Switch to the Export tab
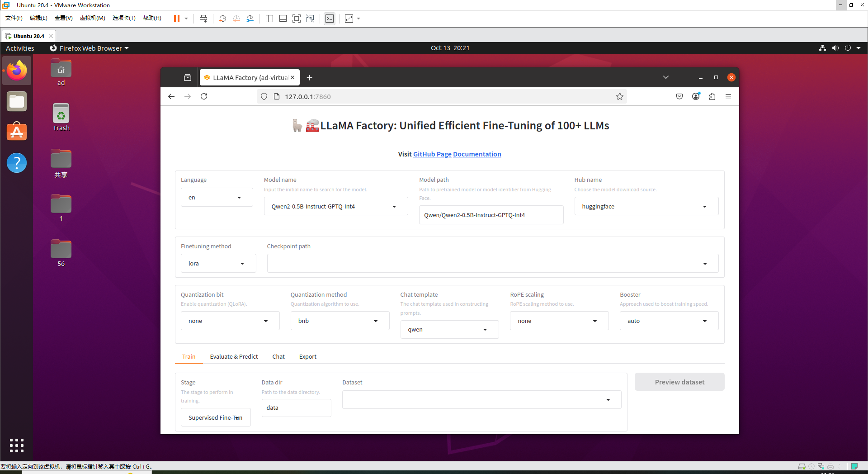868x474 pixels. click(308, 356)
